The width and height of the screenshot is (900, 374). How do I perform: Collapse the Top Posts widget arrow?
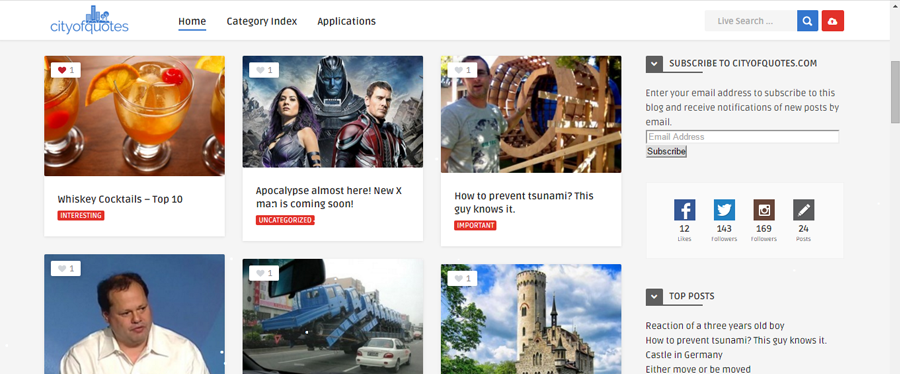coord(654,297)
